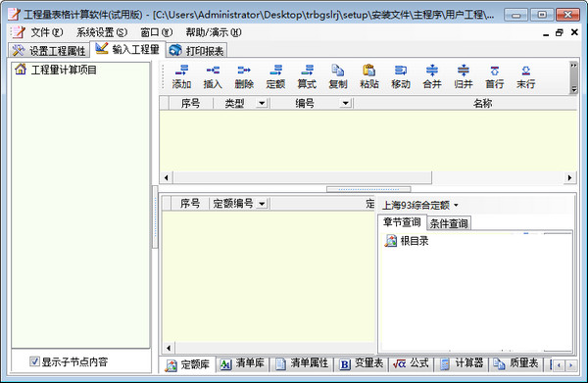Screen dimensions: 588x383
Task: Jump to 首行 (First row) icon
Action: click(x=495, y=76)
